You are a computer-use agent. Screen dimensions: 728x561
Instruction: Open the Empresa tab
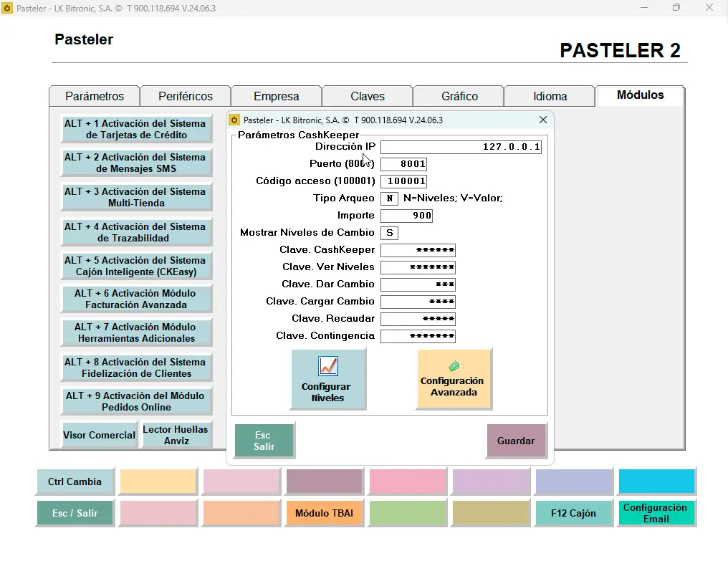click(277, 96)
